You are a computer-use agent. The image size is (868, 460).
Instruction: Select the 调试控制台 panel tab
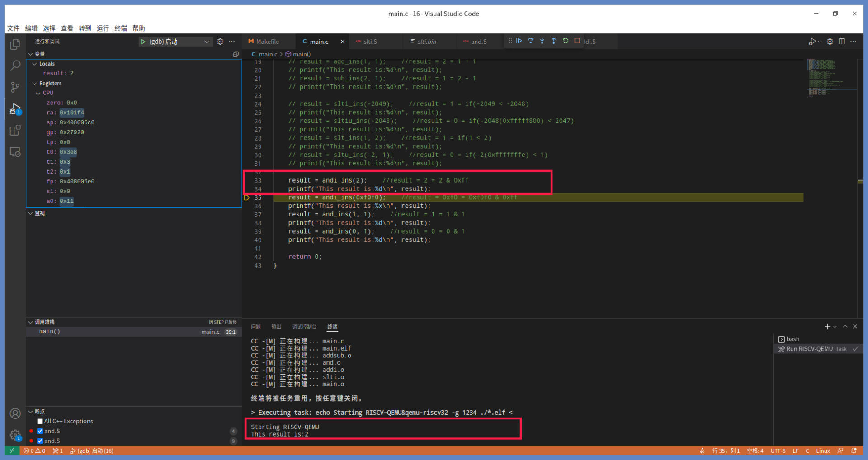tap(304, 327)
